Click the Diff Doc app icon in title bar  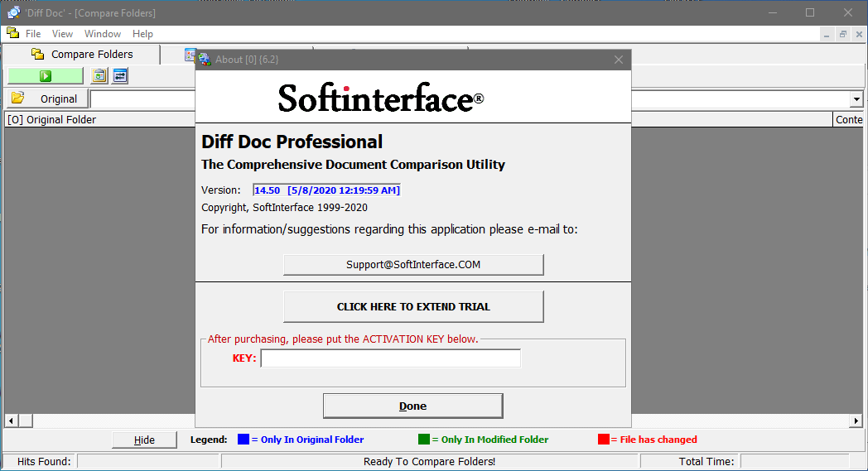[13, 12]
